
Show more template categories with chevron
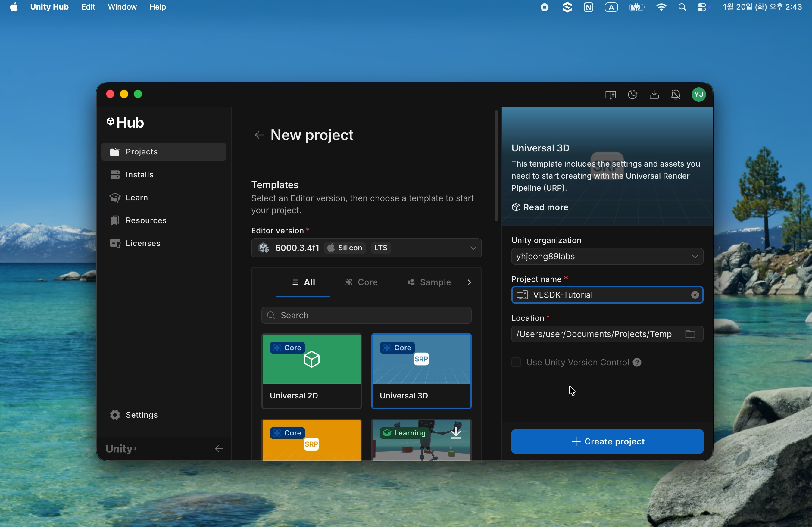[470, 283]
